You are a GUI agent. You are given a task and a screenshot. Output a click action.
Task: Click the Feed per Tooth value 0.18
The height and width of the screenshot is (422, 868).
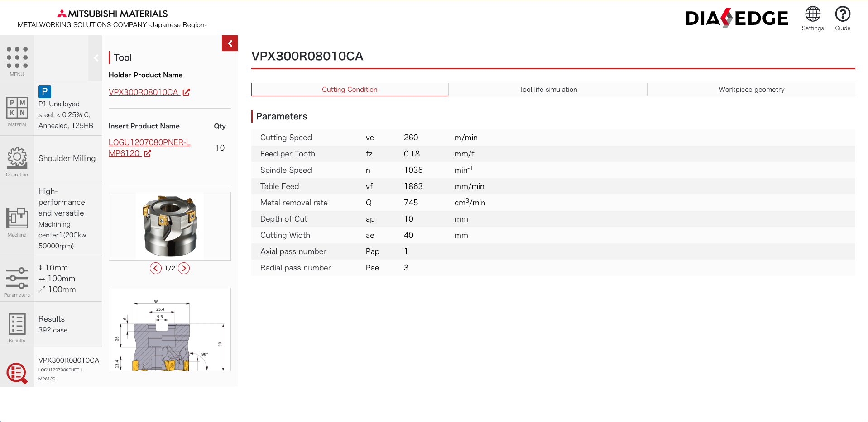click(x=412, y=154)
